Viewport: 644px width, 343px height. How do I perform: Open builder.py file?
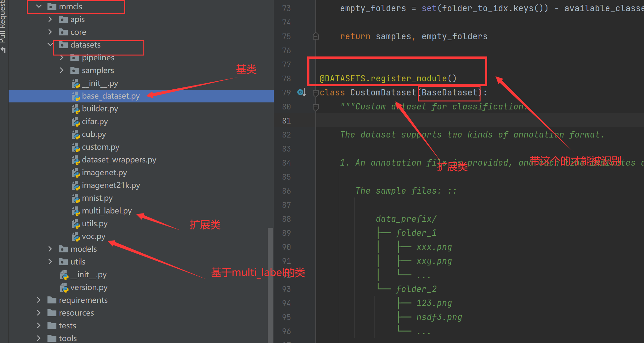100,109
